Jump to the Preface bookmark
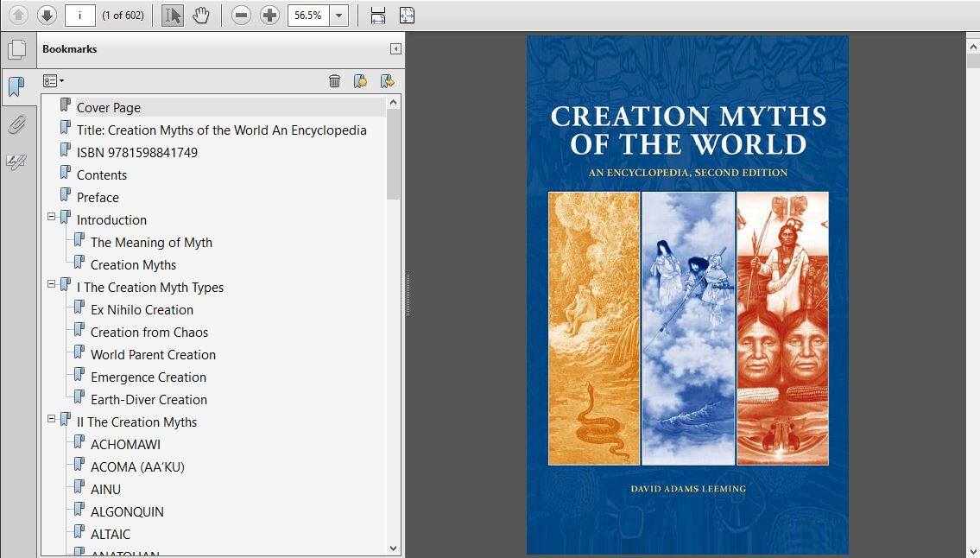This screenshot has height=558, width=980. (98, 198)
